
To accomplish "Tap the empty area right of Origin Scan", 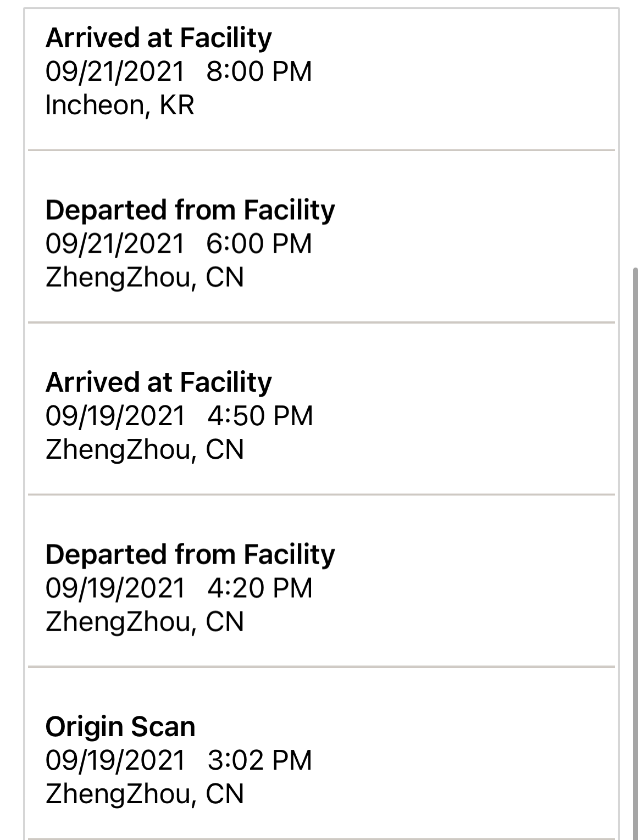I will 407,727.
